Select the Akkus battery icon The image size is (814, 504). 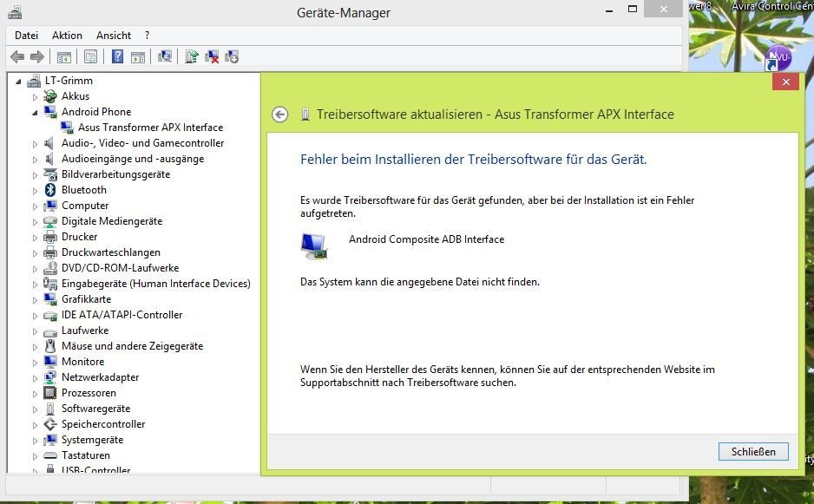pyautogui.click(x=50, y=96)
